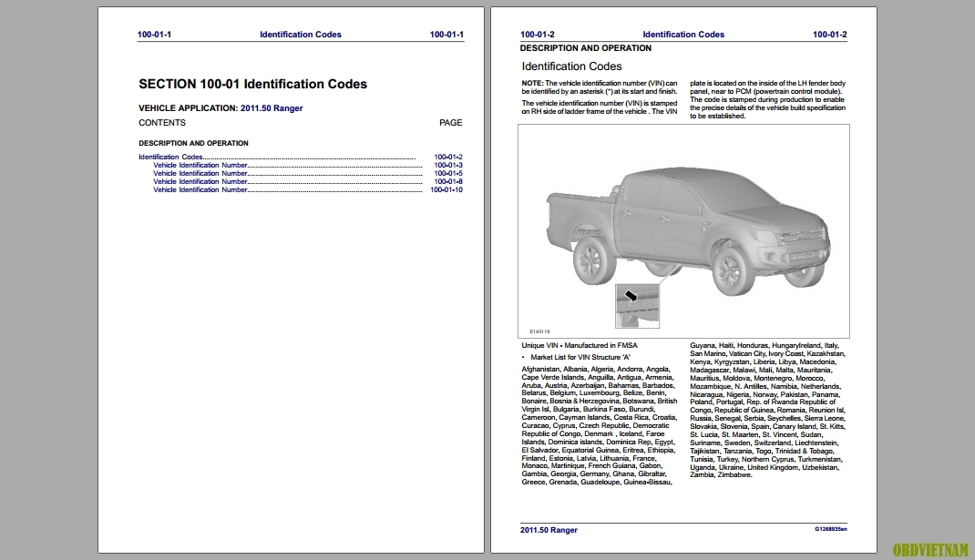Screen dimensions: 975x560
Task: Click the 2011.50 Ranger footer text
Action: [x=549, y=530]
